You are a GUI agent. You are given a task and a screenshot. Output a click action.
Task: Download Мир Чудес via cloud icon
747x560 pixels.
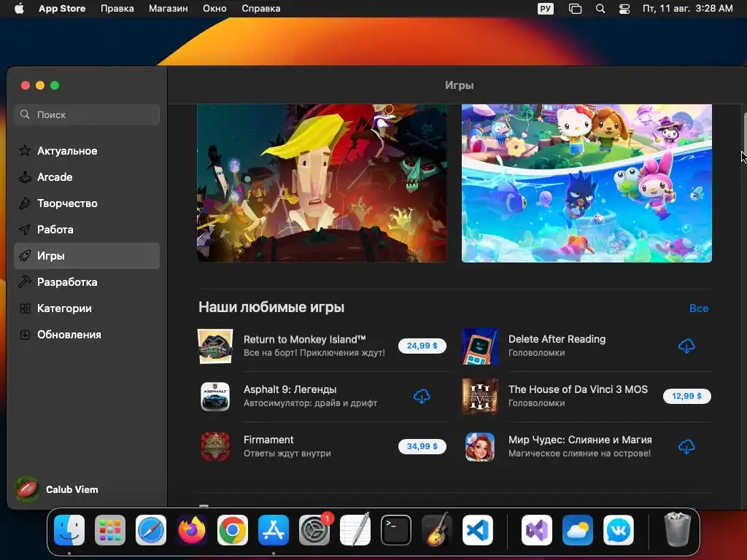coord(686,447)
